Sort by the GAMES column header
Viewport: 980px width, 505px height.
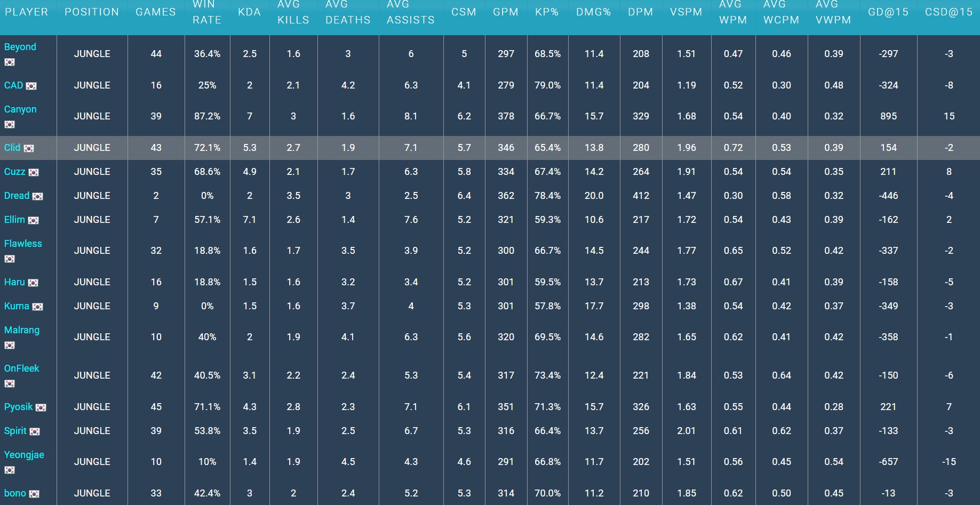(156, 12)
